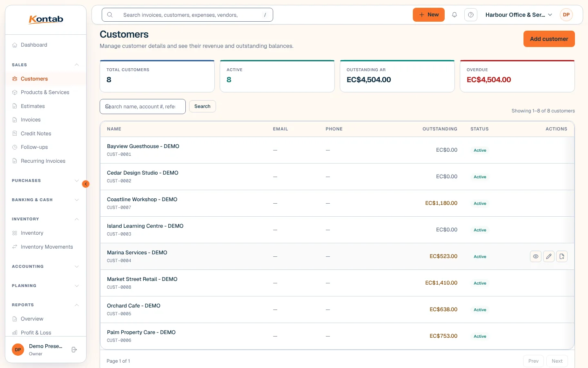
Task: Click the Active badge for Orchard Cafe
Action: pyautogui.click(x=480, y=310)
